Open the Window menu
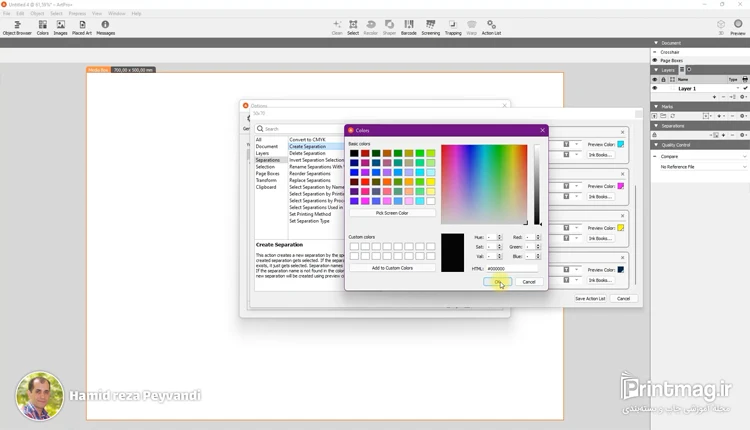Image resolution: width=750 pixels, height=430 pixels. (x=116, y=13)
